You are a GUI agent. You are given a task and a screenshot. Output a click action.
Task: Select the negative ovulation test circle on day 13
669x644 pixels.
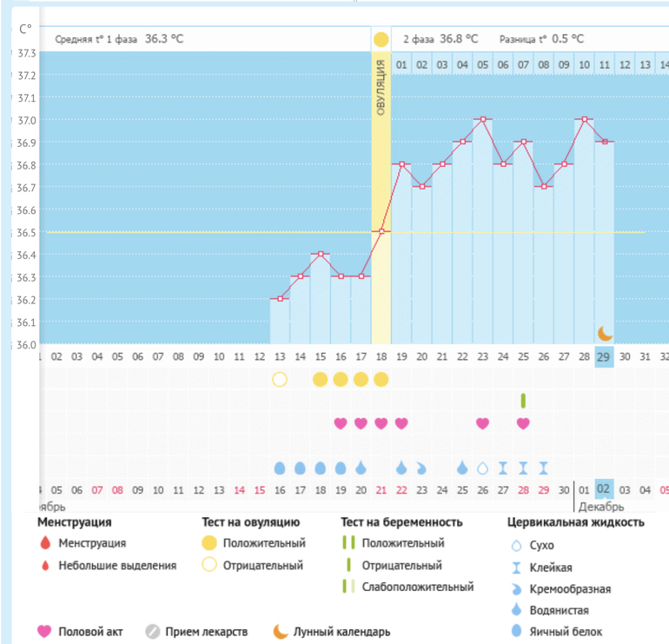tap(280, 379)
